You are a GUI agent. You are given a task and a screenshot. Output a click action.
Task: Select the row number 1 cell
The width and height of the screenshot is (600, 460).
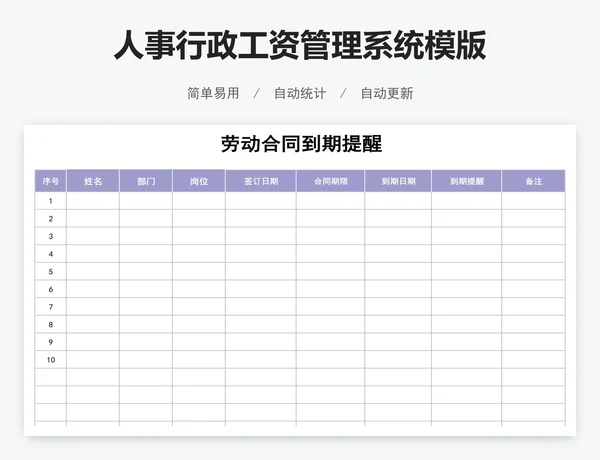point(51,201)
